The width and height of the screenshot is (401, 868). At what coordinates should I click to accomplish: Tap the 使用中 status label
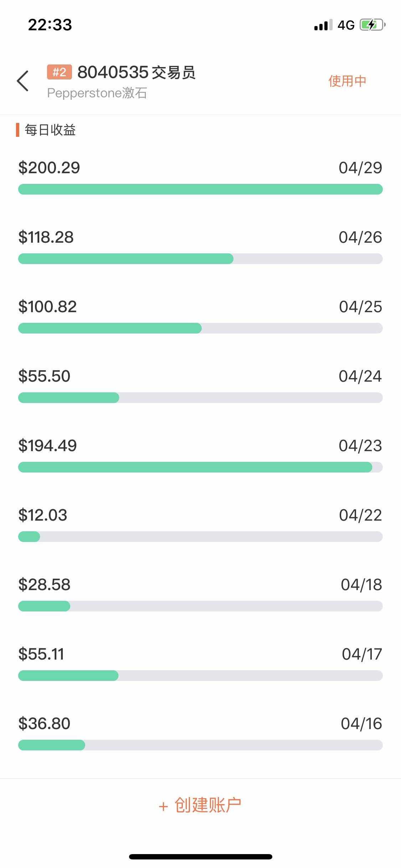coord(347,81)
